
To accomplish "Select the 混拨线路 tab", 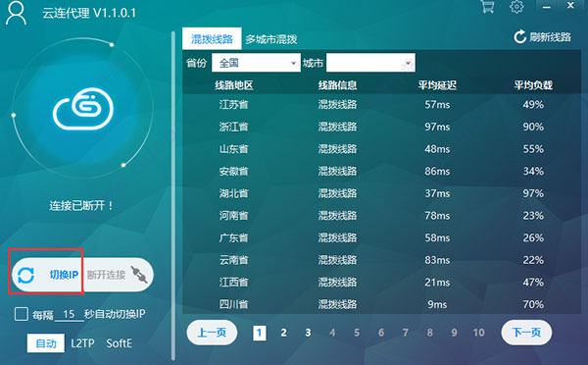I will click(212, 38).
